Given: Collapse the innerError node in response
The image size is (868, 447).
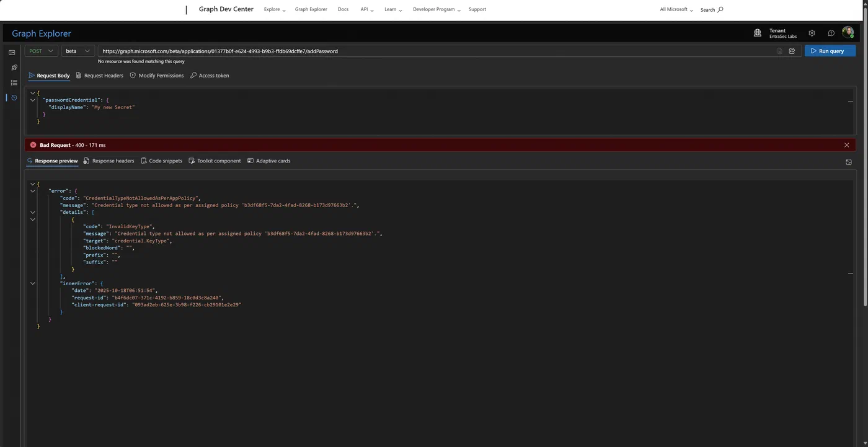Looking at the screenshot, I should pyautogui.click(x=32, y=283).
